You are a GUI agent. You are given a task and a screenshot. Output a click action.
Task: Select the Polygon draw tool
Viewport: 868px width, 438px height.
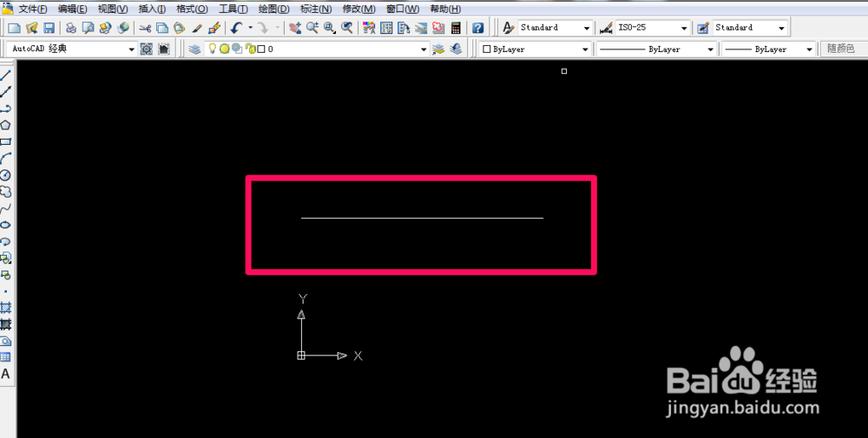pos(5,125)
